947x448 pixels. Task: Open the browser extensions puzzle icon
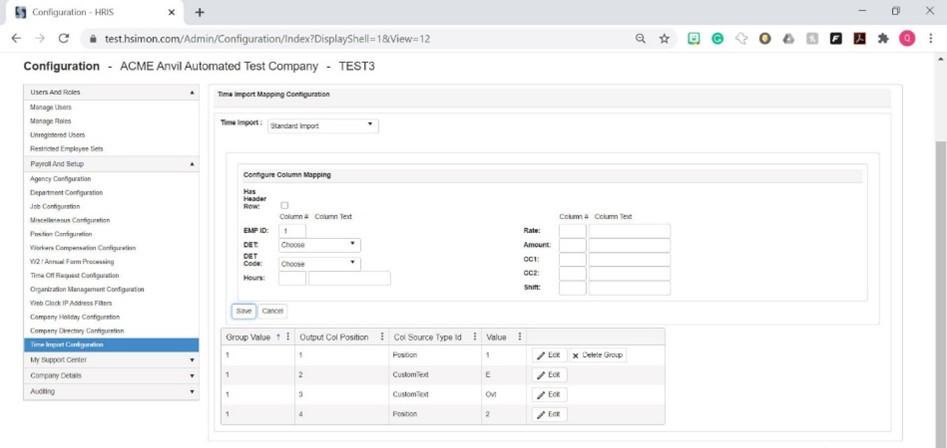pyautogui.click(x=883, y=39)
